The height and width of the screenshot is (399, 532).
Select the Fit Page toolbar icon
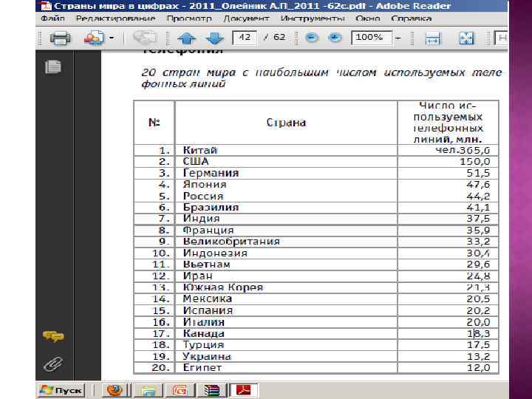pos(466,38)
